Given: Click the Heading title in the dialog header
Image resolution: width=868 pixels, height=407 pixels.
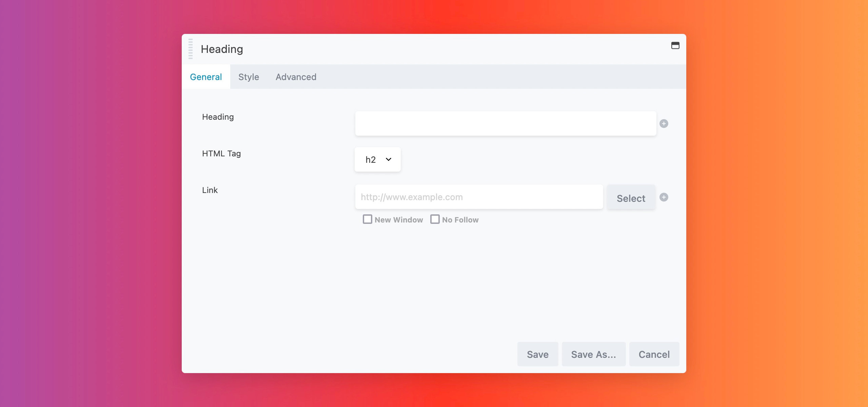Looking at the screenshot, I should pos(222,49).
